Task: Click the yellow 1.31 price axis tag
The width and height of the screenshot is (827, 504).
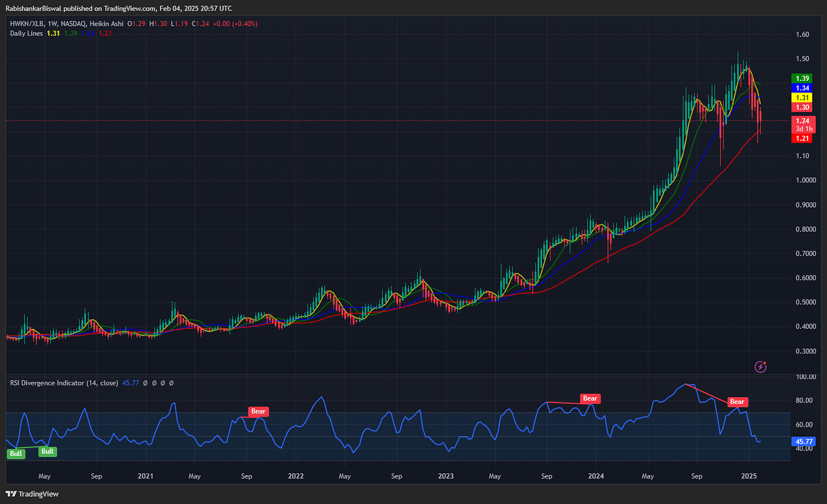Action: (802, 97)
